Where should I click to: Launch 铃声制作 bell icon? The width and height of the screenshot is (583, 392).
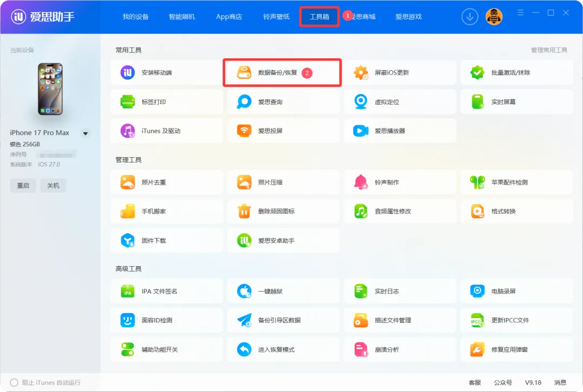pos(361,183)
